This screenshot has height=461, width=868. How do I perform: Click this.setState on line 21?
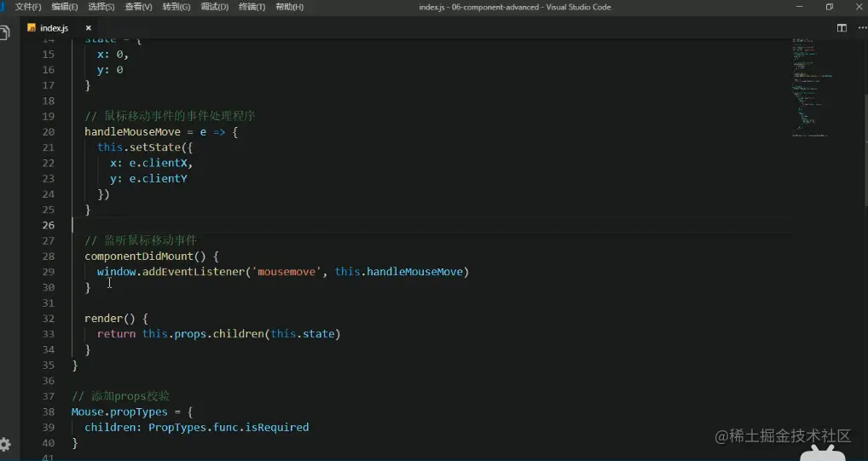point(142,147)
